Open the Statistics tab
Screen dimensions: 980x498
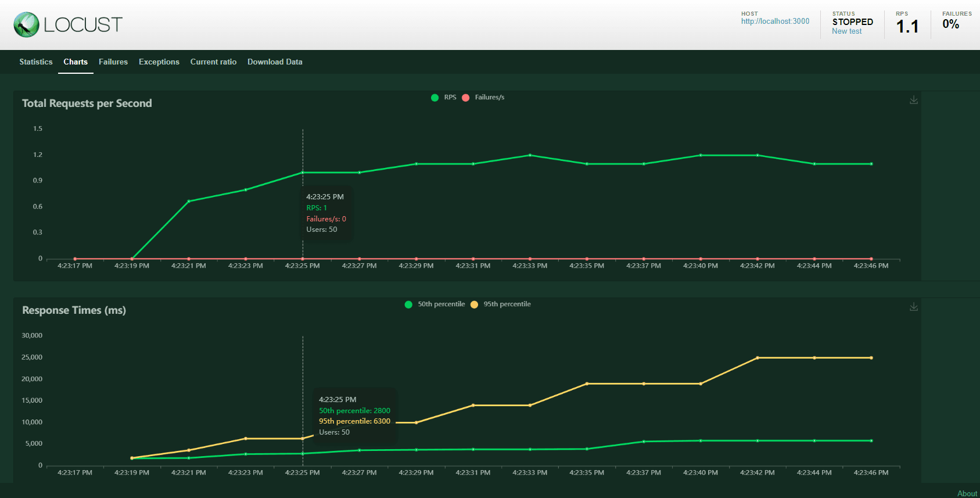coord(36,62)
